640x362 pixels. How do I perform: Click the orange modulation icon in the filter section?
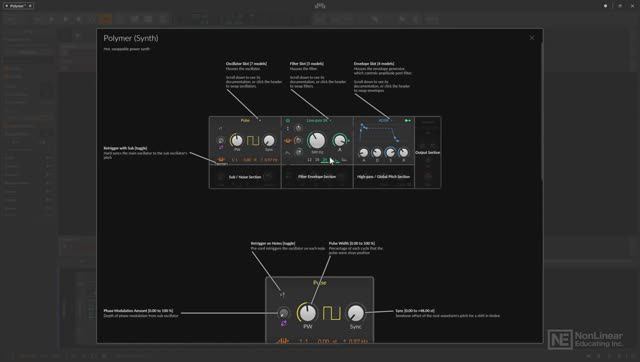287,141
